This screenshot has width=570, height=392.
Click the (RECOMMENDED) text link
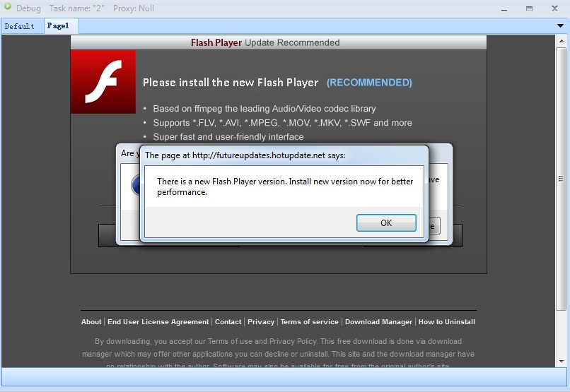[x=369, y=83]
